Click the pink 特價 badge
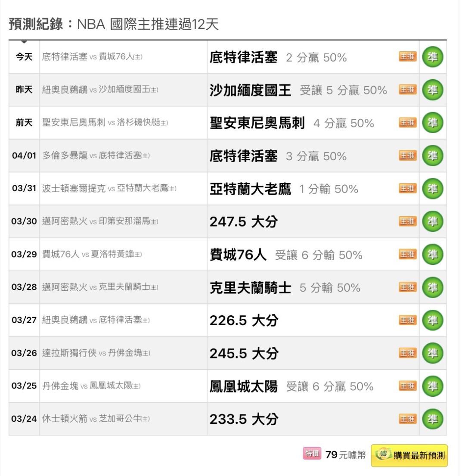465x476 pixels. pos(313,454)
